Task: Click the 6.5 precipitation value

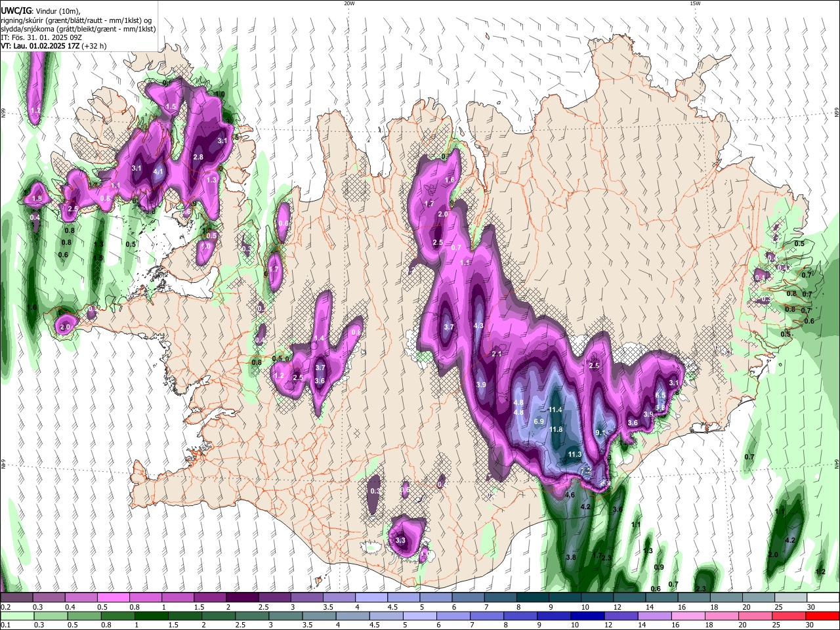Action: [661, 395]
